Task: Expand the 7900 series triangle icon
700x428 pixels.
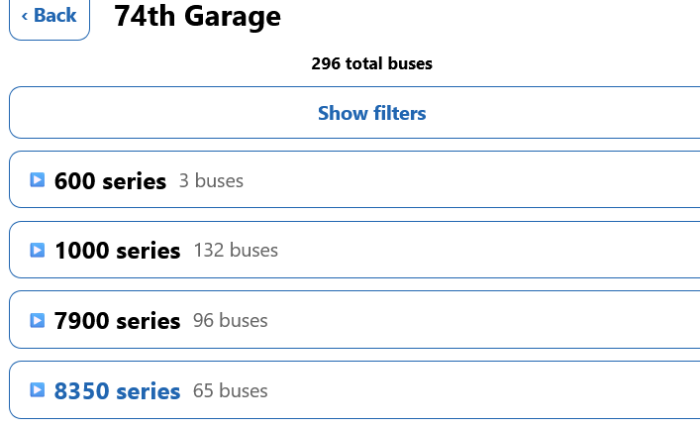Action: coord(37,320)
